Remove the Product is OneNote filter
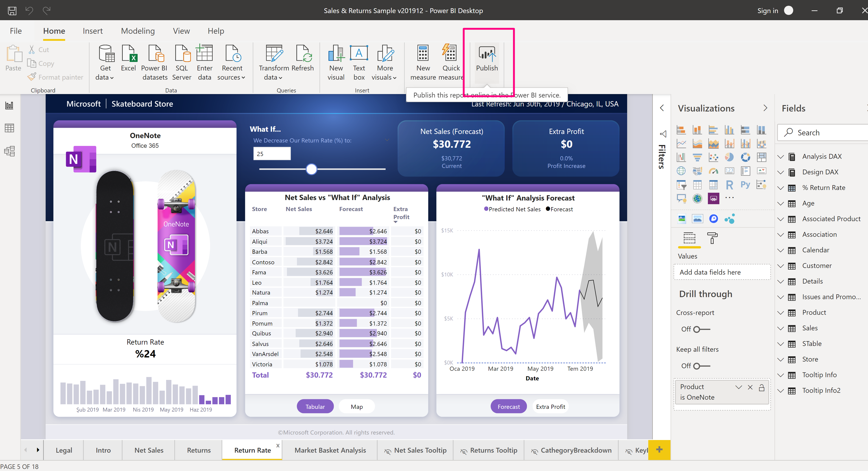The image size is (868, 471). (x=750, y=387)
